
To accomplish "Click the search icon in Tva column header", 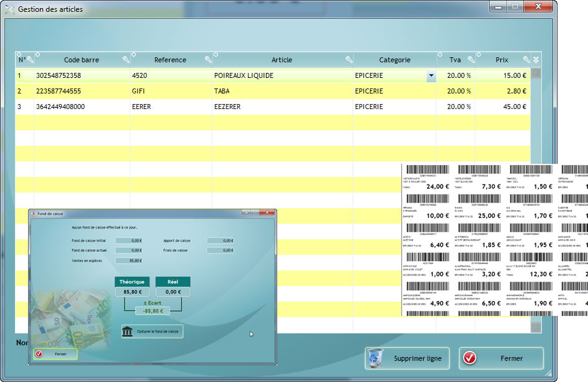I will pos(471,60).
